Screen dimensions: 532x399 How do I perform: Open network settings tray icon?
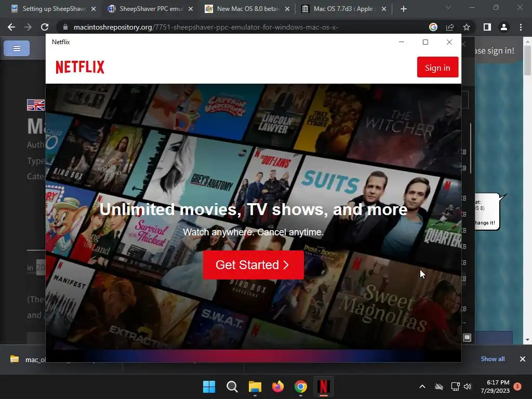(455, 387)
